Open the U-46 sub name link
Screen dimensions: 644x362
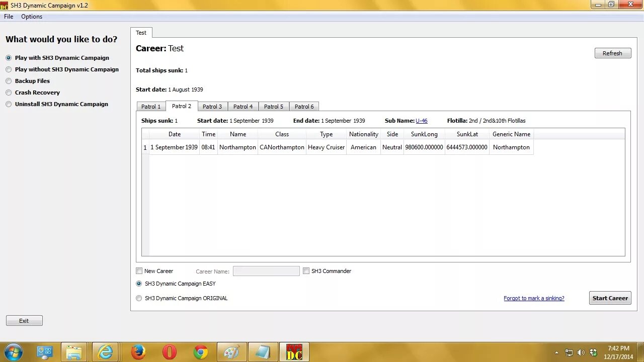point(421,121)
